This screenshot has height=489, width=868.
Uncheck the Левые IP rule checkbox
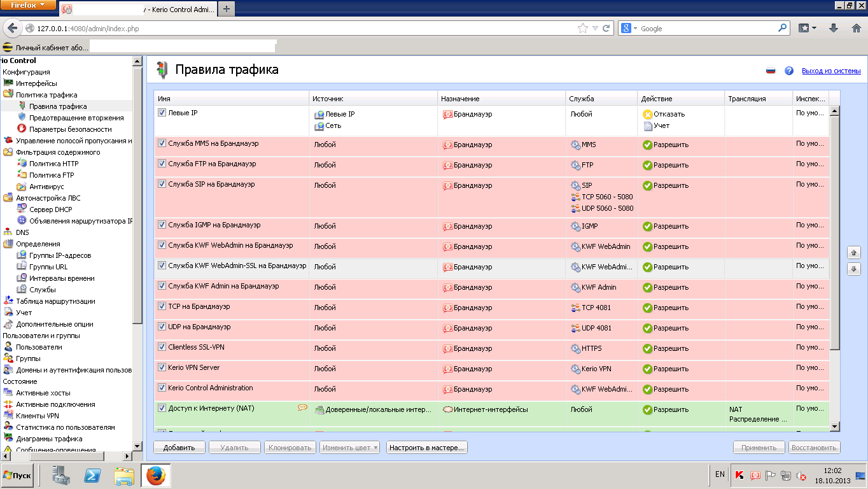[162, 113]
